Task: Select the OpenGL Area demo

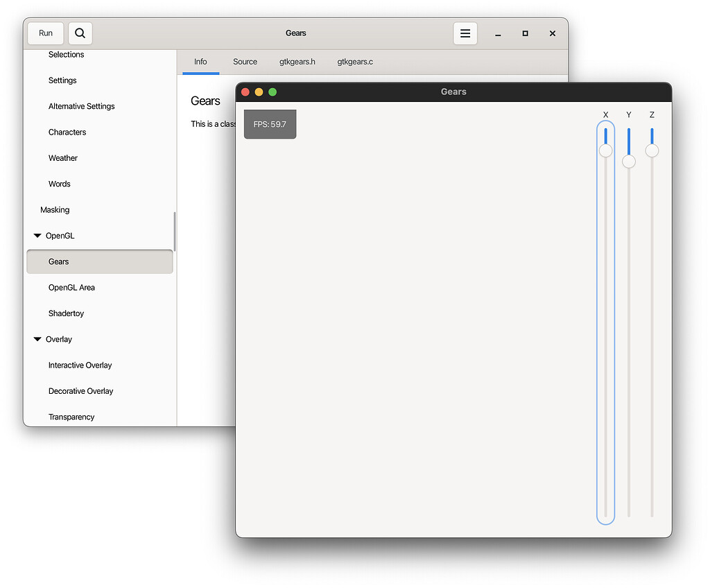Action: [x=71, y=287]
